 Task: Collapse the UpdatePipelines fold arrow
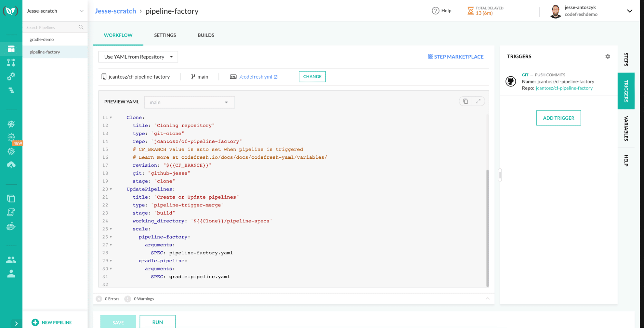tap(111, 189)
